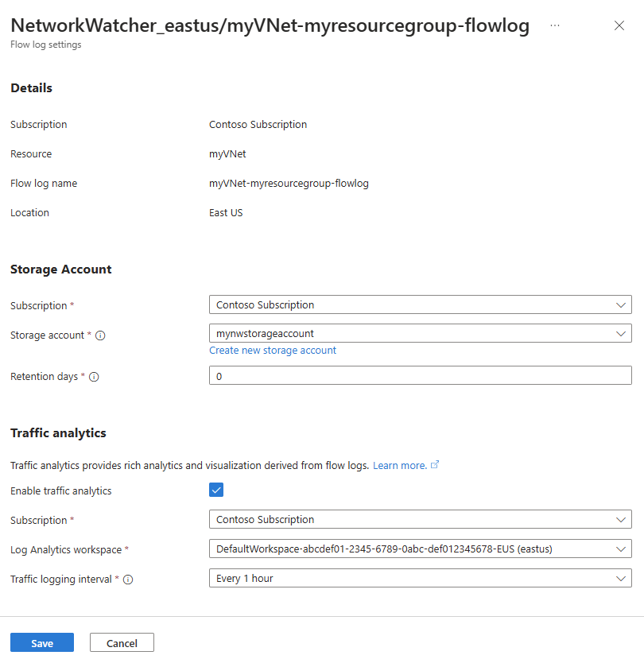Open the Contoso Subscription dropdown under Storage Account
Screen dimensions: 644x663
point(420,304)
